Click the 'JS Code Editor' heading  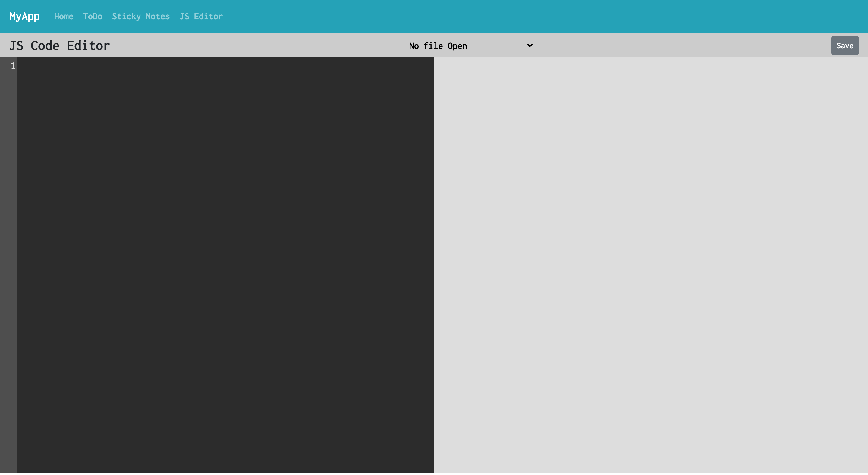point(60,46)
